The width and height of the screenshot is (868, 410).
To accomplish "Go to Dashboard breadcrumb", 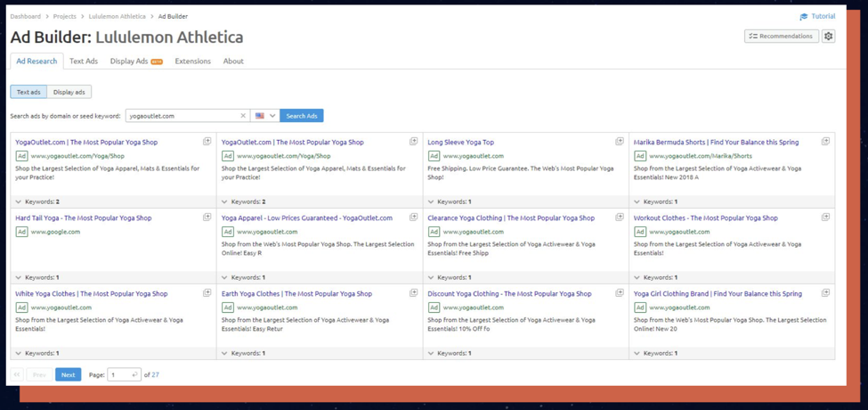I will [26, 17].
